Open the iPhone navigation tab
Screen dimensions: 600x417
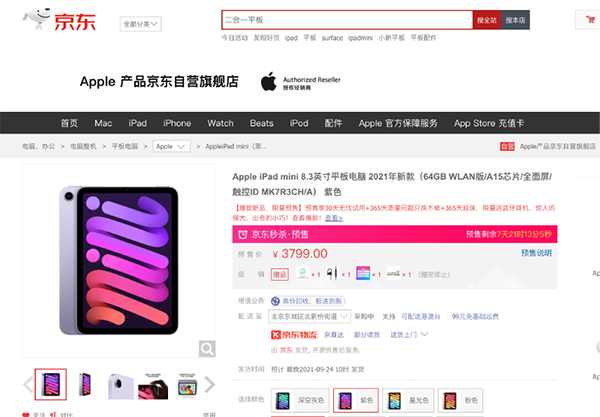pos(177,123)
